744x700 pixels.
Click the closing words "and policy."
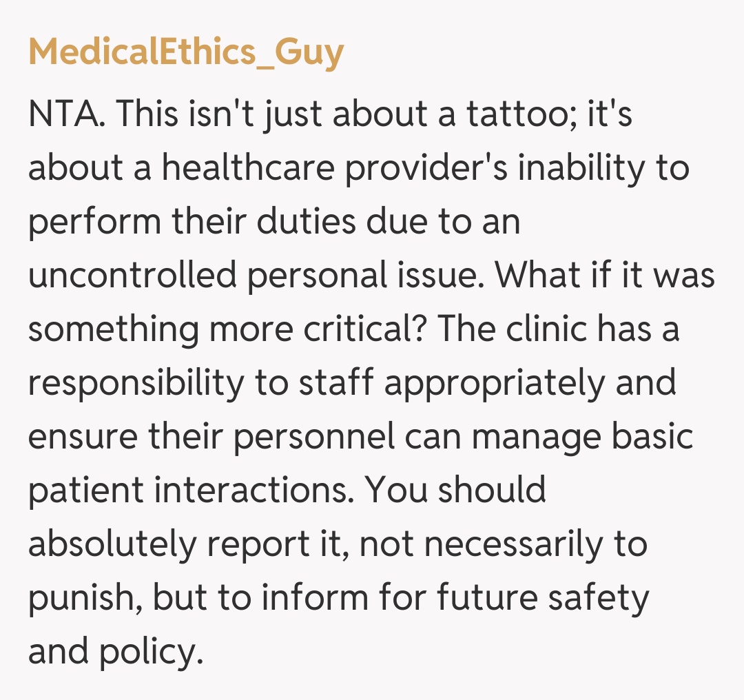coord(116,651)
